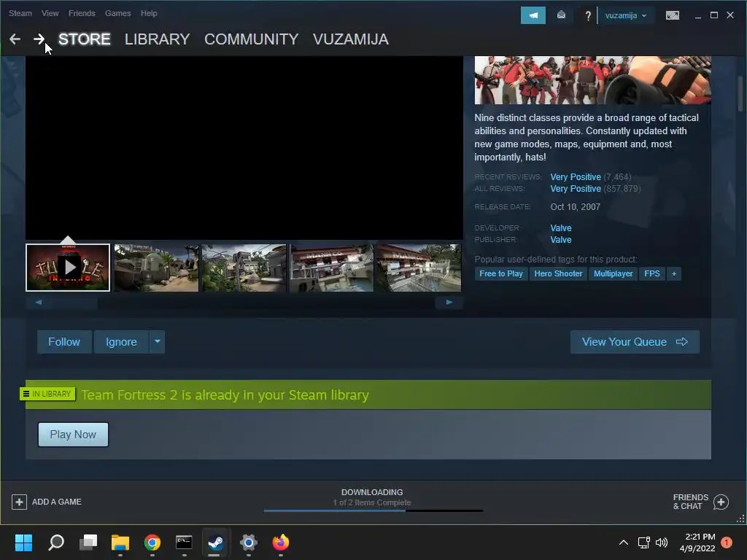Play the Jungle Inferno video thumbnail
Viewport: 747px width, 560px height.
68,268
